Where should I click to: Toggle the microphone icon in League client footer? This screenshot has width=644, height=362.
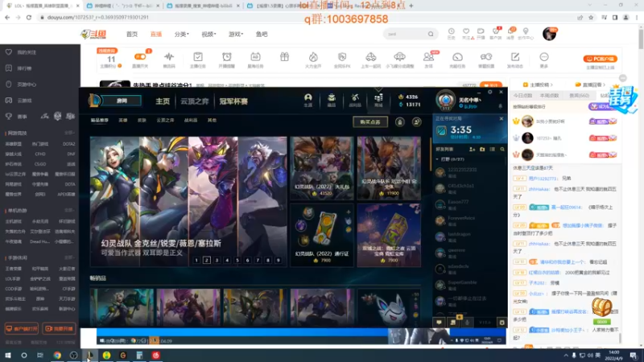(x=467, y=323)
